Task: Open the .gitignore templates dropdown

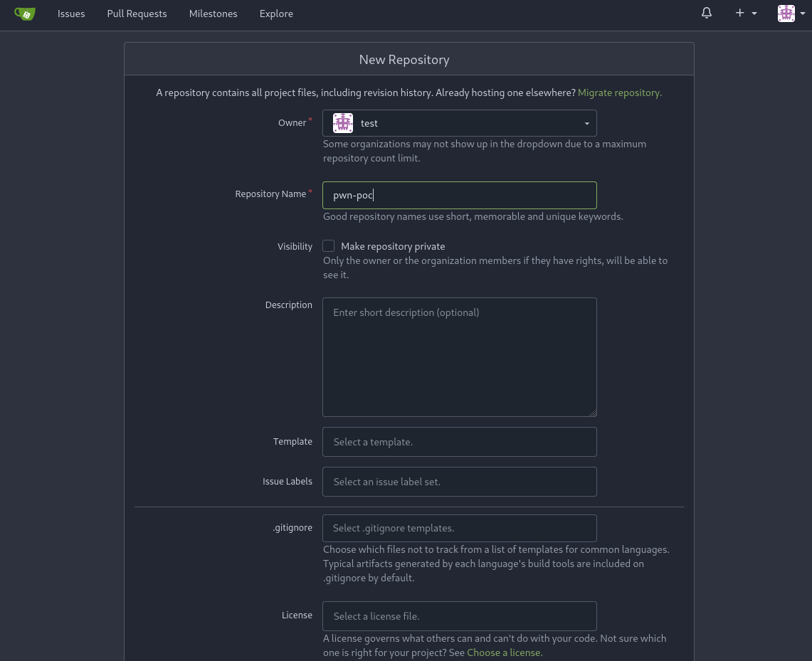Action: (x=459, y=529)
